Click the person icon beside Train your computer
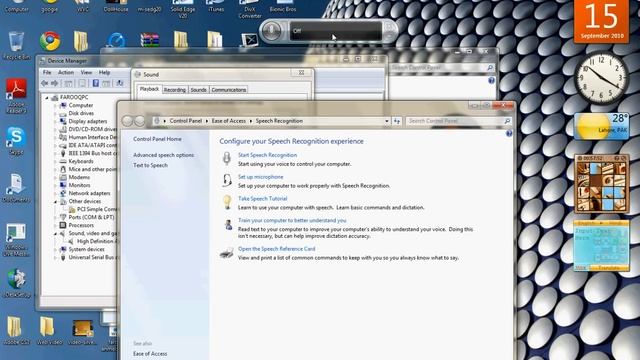Viewport: 640px width, 360px height. click(x=228, y=224)
